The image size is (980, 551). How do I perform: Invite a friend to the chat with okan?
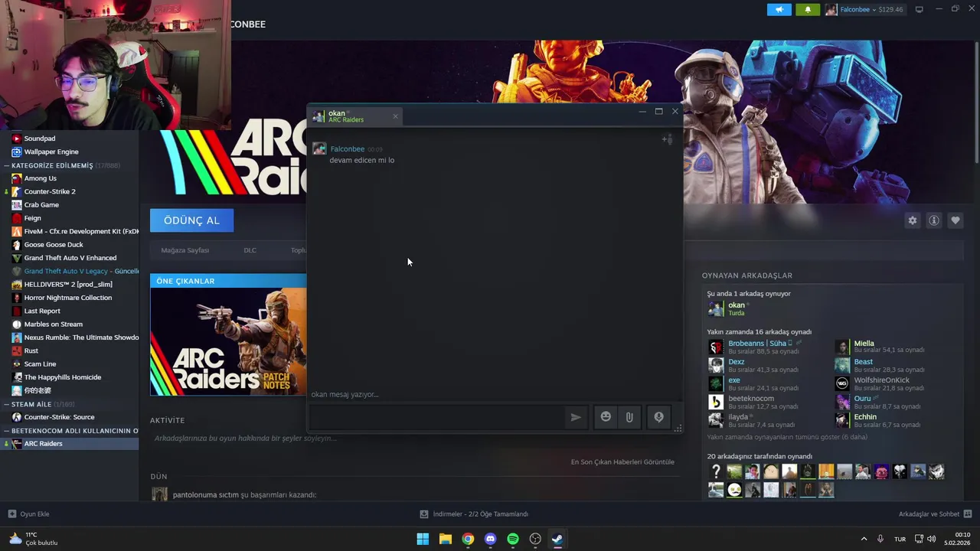tap(667, 139)
